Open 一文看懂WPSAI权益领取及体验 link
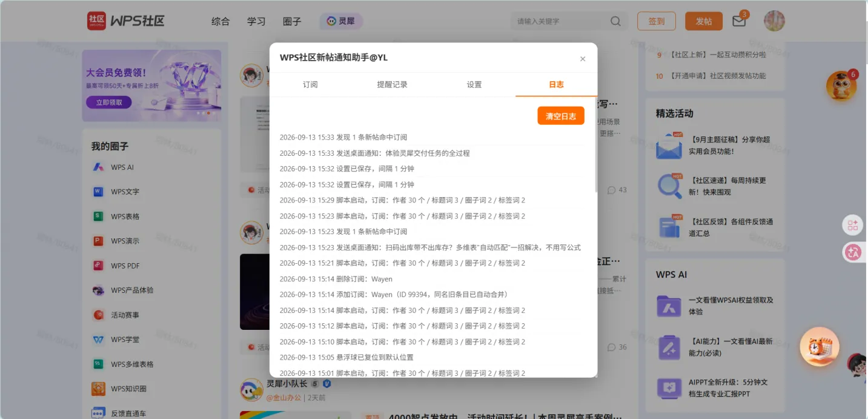Image resolution: width=868 pixels, height=419 pixels. pyautogui.click(x=731, y=306)
